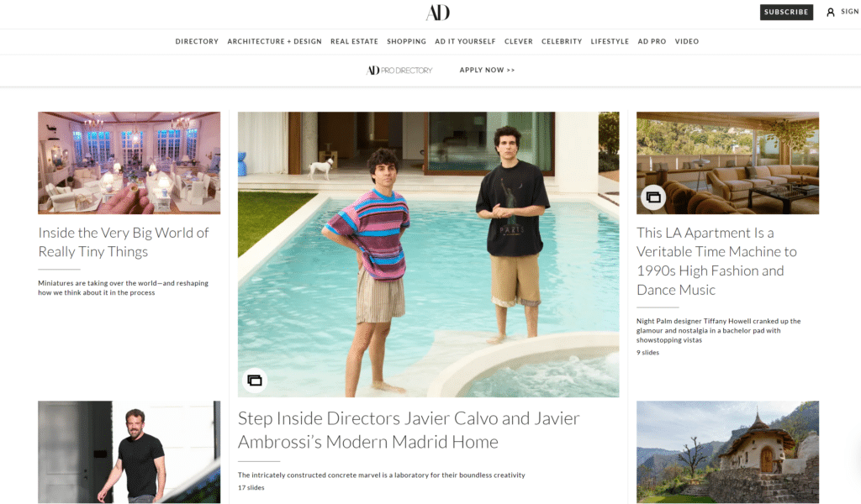Image resolution: width=861 pixels, height=504 pixels.
Task: Open the AD Pro navigation item
Action: pos(652,42)
